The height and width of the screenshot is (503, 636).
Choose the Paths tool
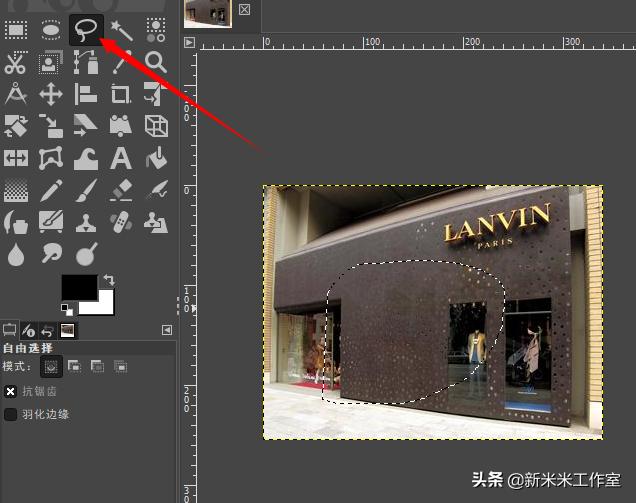[x=86, y=62]
